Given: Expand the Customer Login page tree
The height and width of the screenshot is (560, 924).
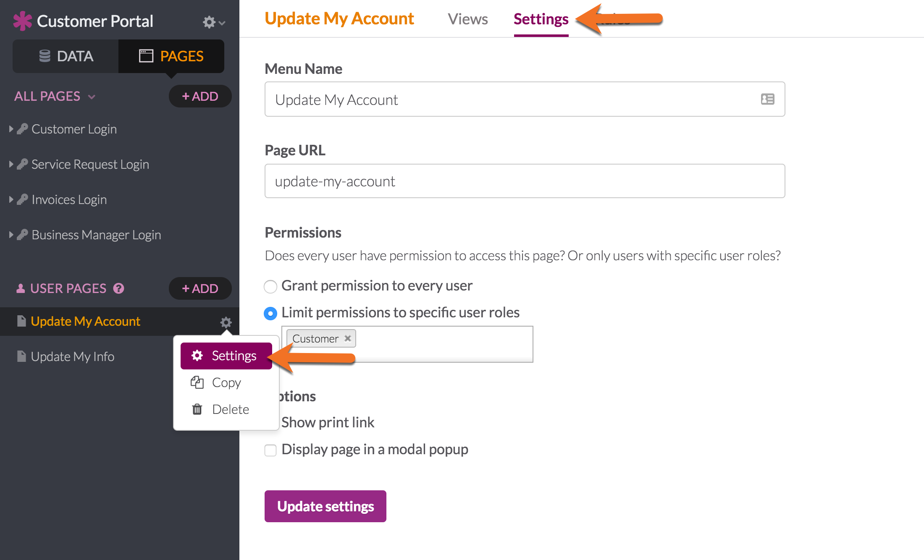Looking at the screenshot, I should [11, 129].
